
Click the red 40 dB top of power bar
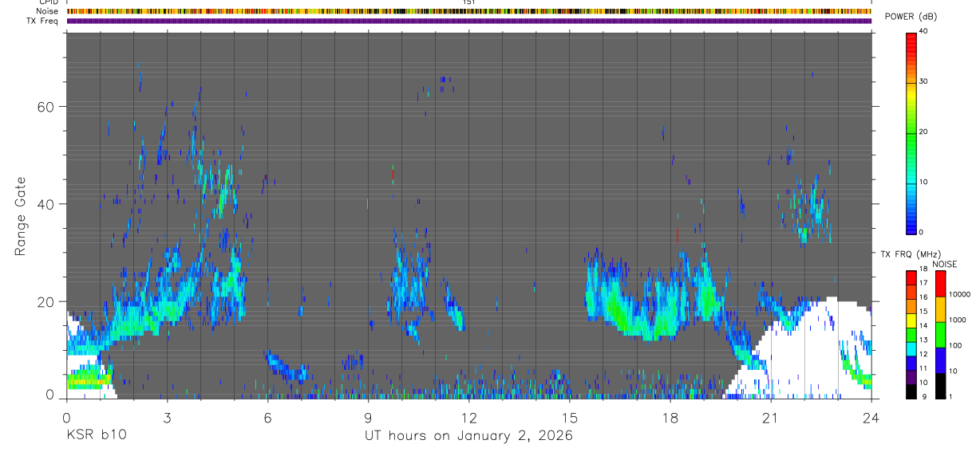[x=911, y=37]
